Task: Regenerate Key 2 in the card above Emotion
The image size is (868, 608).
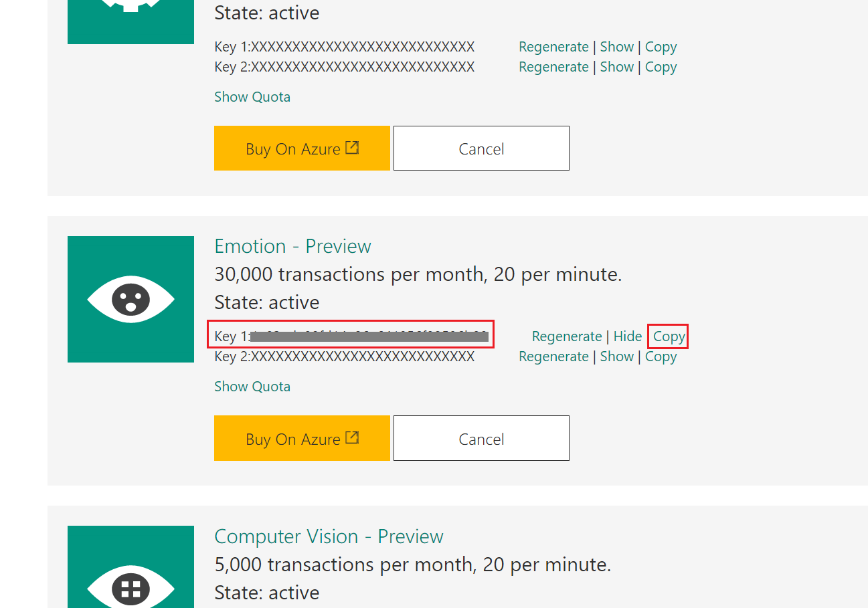Action: [x=553, y=67]
